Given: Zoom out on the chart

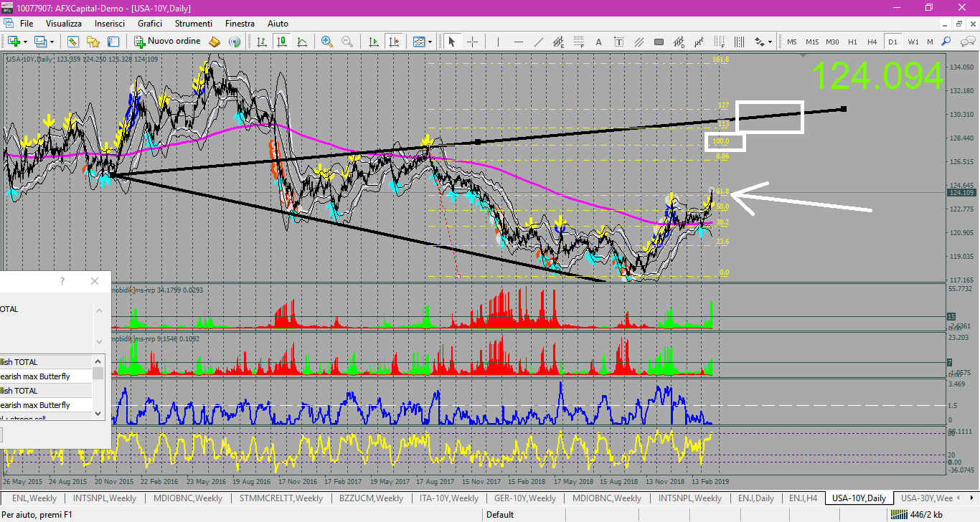Looking at the screenshot, I should [347, 42].
